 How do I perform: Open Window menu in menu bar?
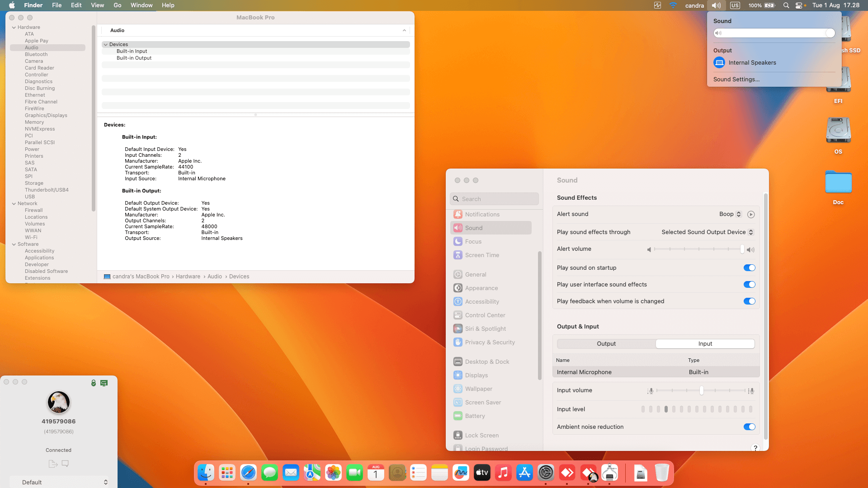pyautogui.click(x=142, y=5)
